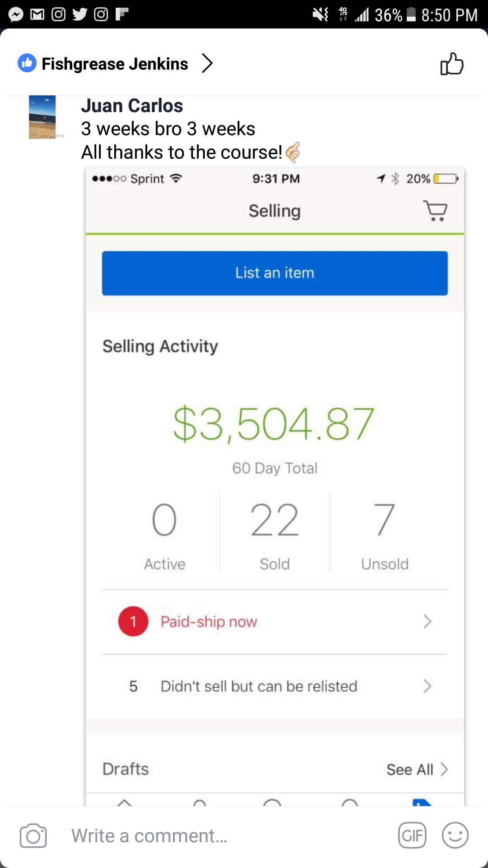This screenshot has width=488, height=868.
Task: Expand the Didn't sell but can be relisted row
Action: click(427, 686)
